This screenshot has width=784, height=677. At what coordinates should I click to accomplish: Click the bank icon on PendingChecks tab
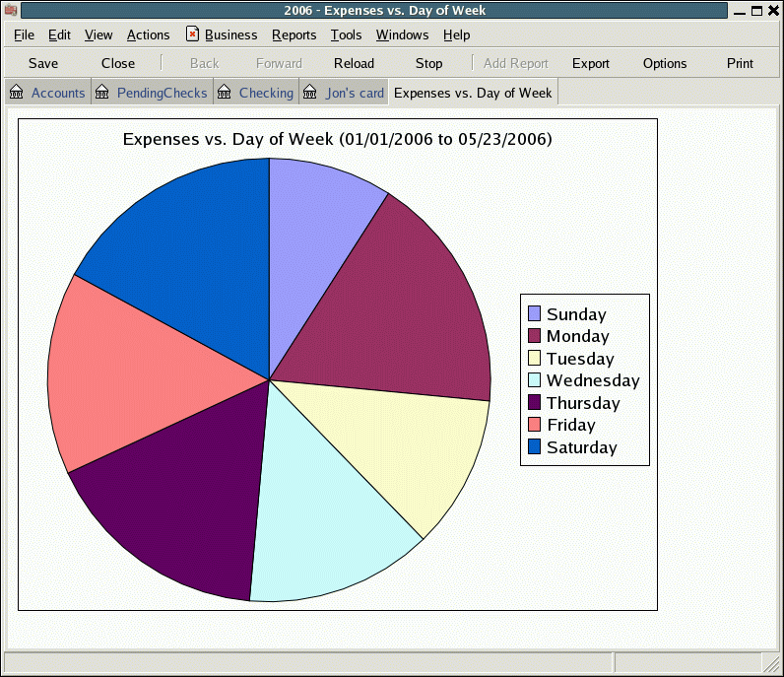pyautogui.click(x=101, y=93)
